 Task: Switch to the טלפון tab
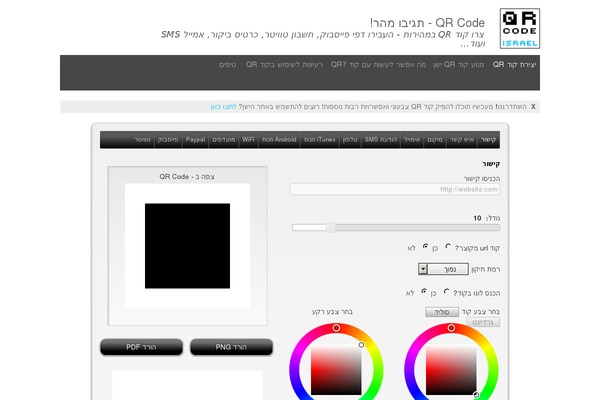[350, 140]
